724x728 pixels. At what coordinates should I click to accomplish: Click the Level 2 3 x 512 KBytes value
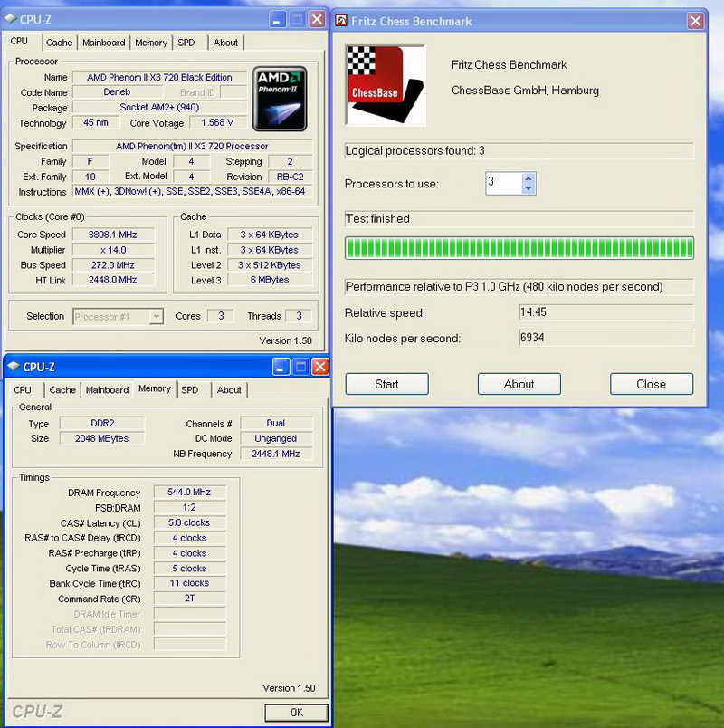[270, 265]
